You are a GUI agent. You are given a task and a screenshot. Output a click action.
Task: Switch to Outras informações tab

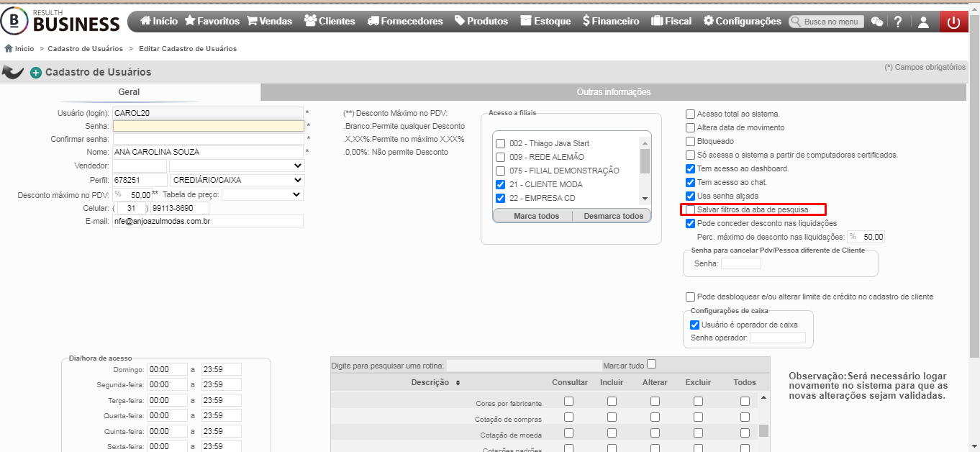(614, 91)
